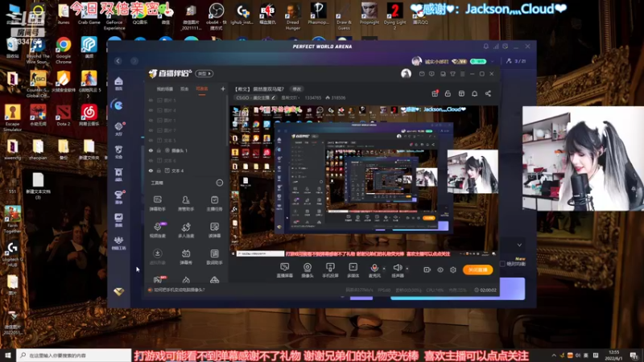
Task: Add the 手机投屏 phone cast source
Action: (x=330, y=270)
